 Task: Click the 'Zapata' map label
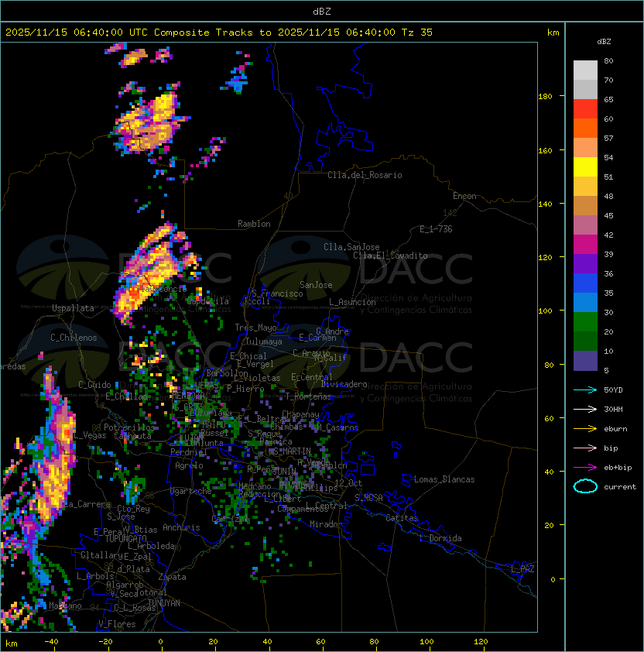click(x=172, y=577)
